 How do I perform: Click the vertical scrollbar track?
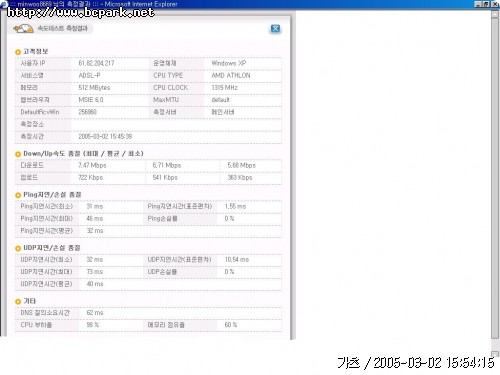[495, 183]
